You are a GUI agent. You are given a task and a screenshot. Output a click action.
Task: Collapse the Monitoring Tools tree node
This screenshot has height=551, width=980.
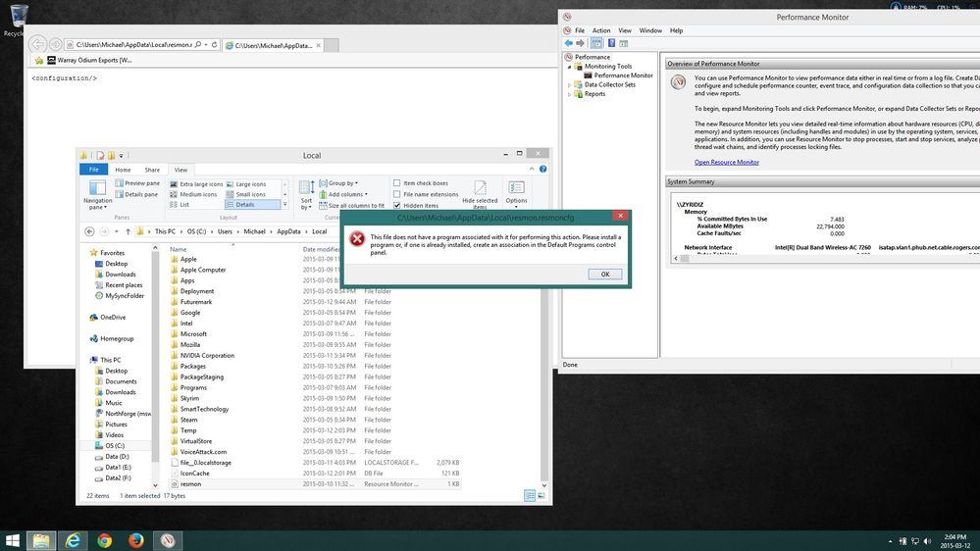tap(569, 67)
